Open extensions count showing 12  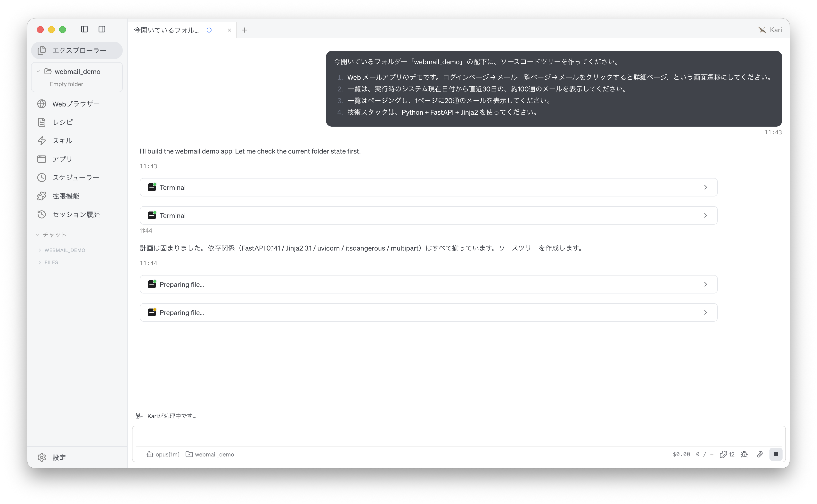(727, 454)
